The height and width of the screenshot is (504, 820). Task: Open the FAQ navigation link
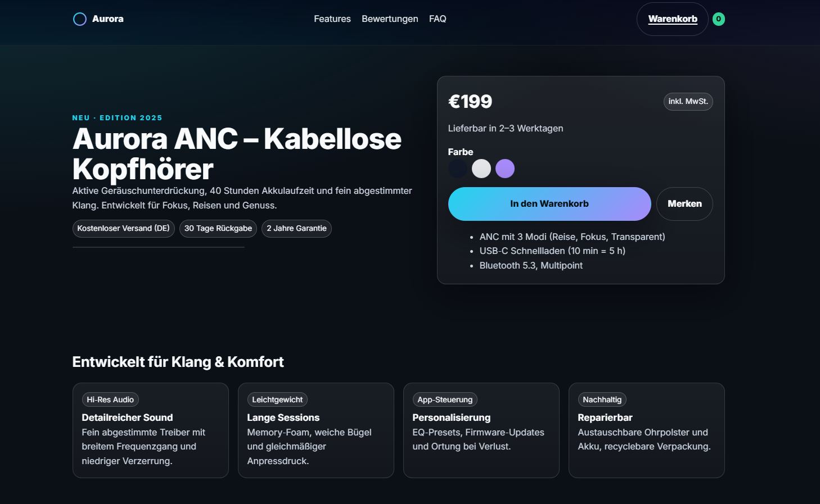[x=438, y=19]
